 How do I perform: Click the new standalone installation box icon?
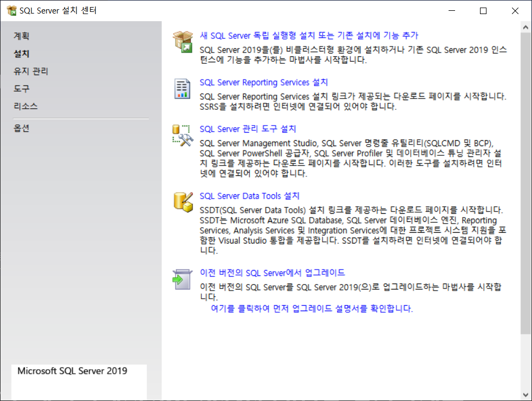(x=183, y=42)
